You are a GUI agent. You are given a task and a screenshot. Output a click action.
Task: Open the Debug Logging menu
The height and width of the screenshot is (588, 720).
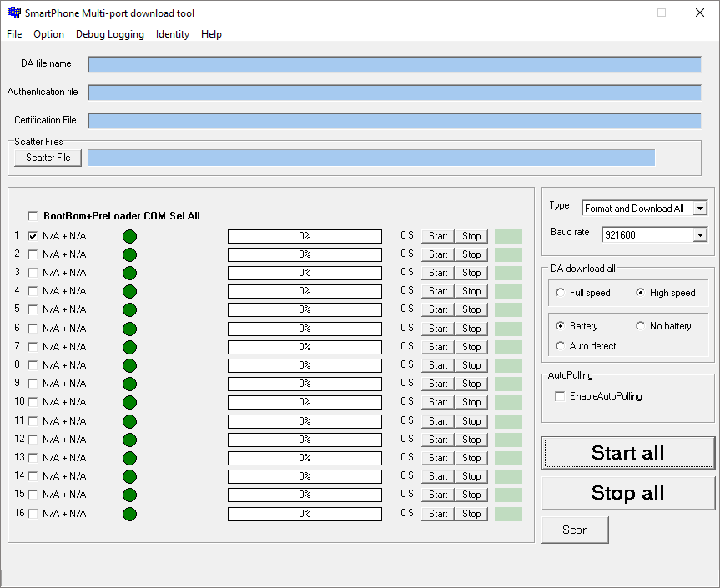pos(110,34)
